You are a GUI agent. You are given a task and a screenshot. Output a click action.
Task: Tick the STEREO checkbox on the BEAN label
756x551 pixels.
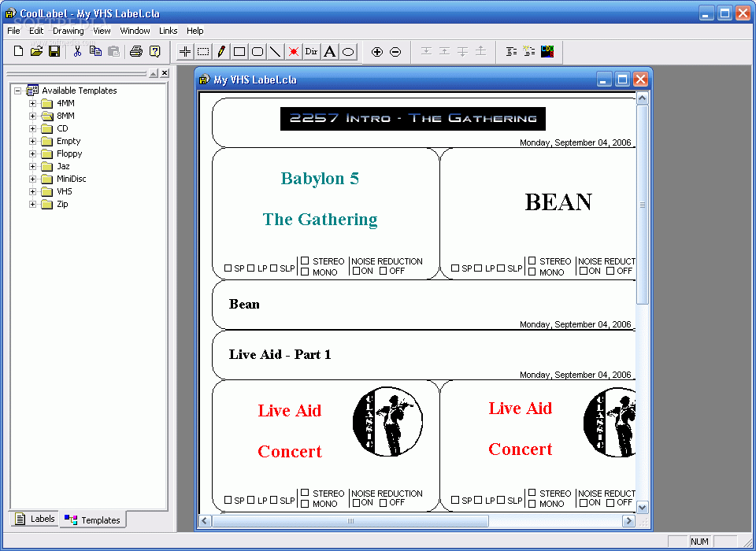(x=532, y=261)
